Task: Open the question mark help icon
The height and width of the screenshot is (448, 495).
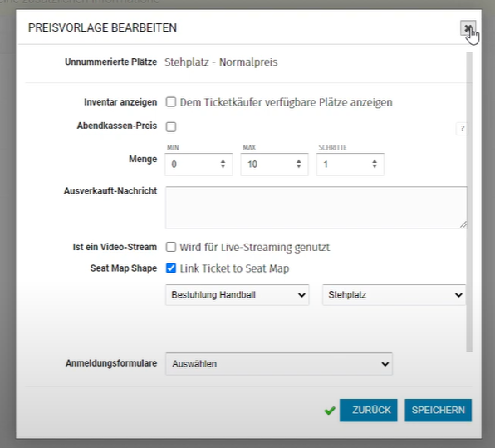Action: point(462,129)
